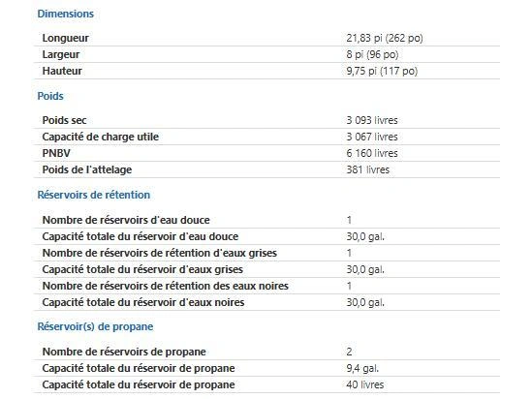Click Nombre de réservoirs de propane label
This screenshot has width=532, height=399.
(124, 352)
